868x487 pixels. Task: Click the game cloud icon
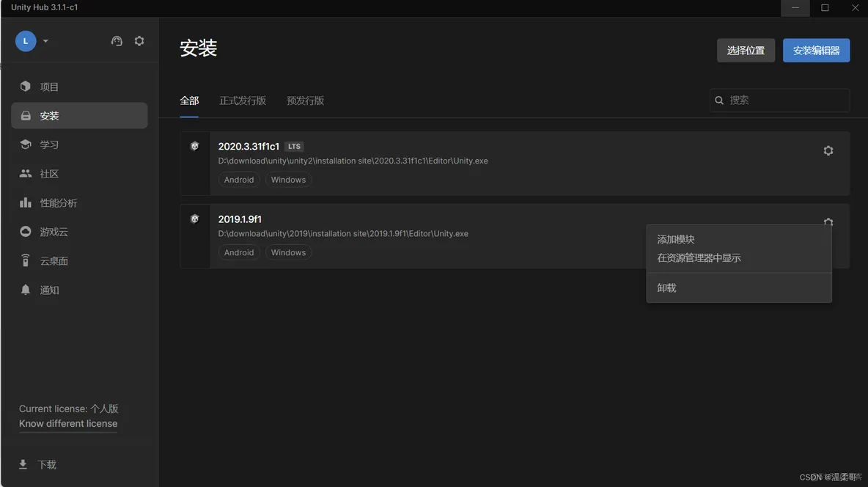[x=26, y=231]
